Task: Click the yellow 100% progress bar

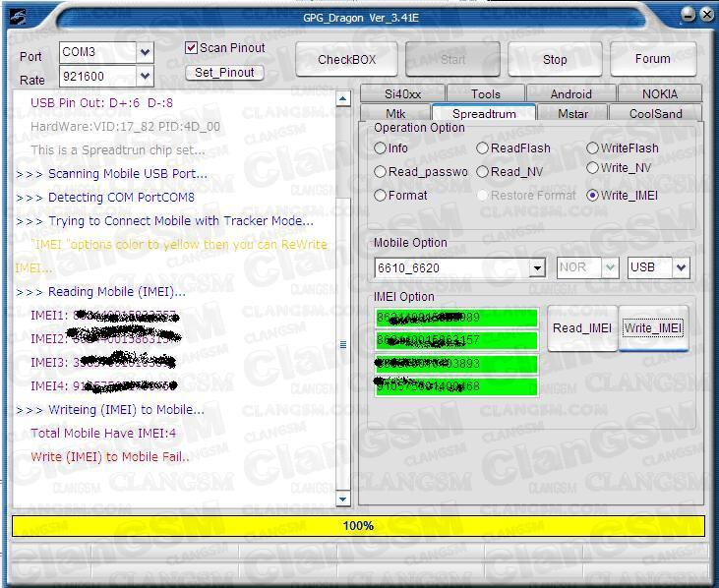Action: 358,526
